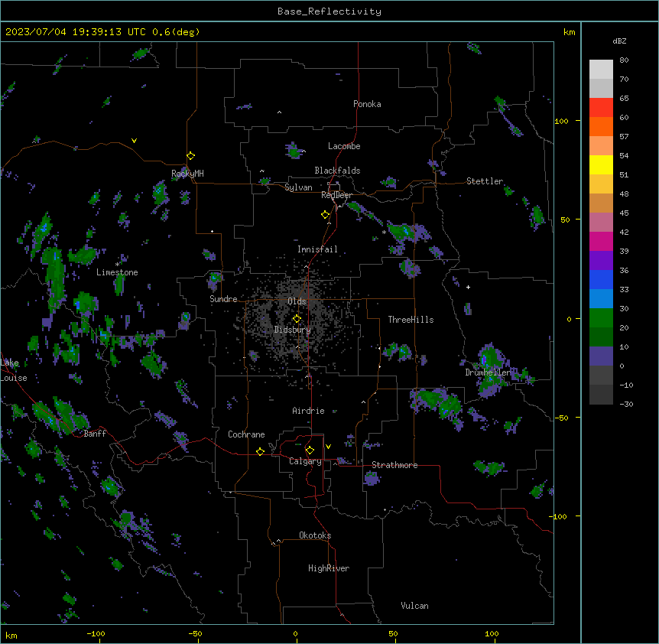Viewport: 659px width, 644px height.
Task: Click the white plus marker west of Drumheller
Action: (x=468, y=287)
